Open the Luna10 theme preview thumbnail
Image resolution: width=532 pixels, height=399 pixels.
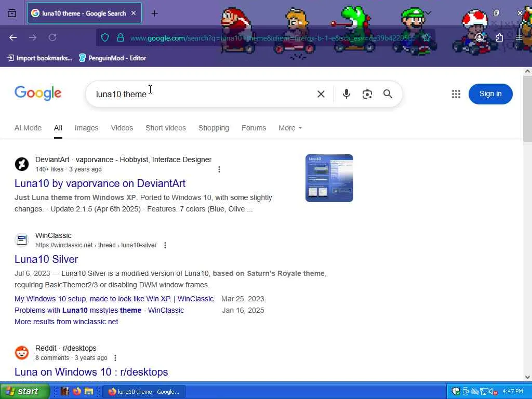329,178
